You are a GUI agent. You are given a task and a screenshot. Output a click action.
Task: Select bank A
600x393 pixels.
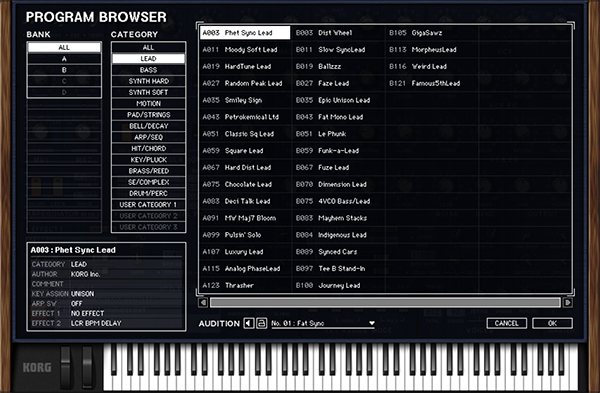click(64, 59)
